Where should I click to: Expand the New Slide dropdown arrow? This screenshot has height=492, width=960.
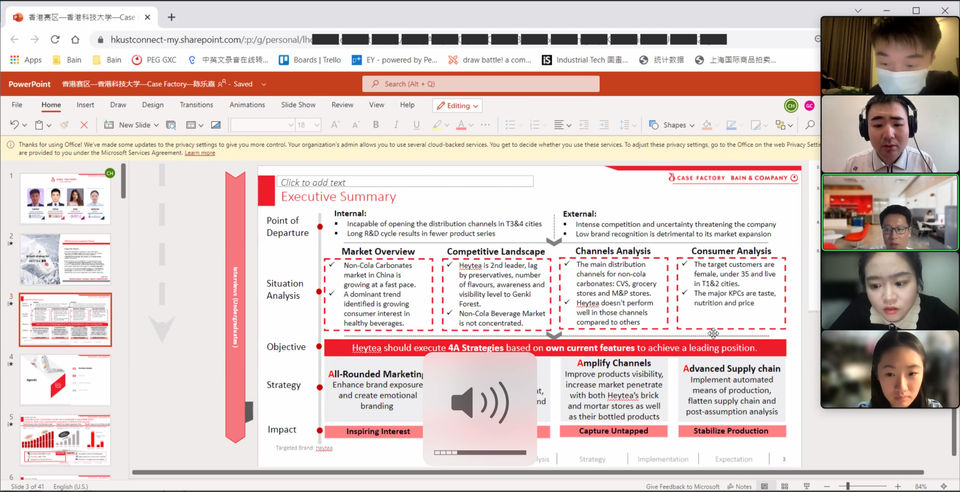click(x=156, y=125)
